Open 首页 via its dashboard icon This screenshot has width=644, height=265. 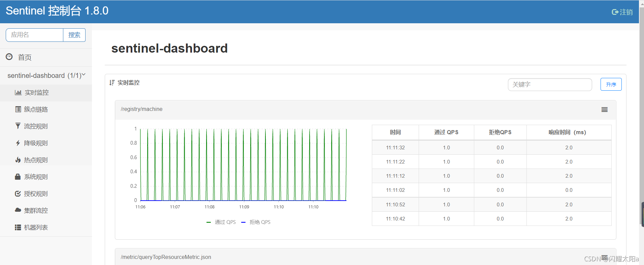9,57
